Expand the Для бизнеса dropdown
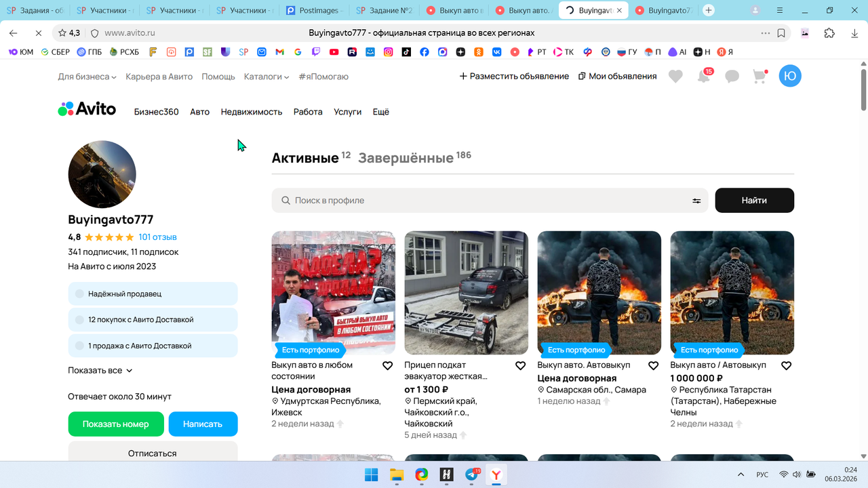 [87, 77]
